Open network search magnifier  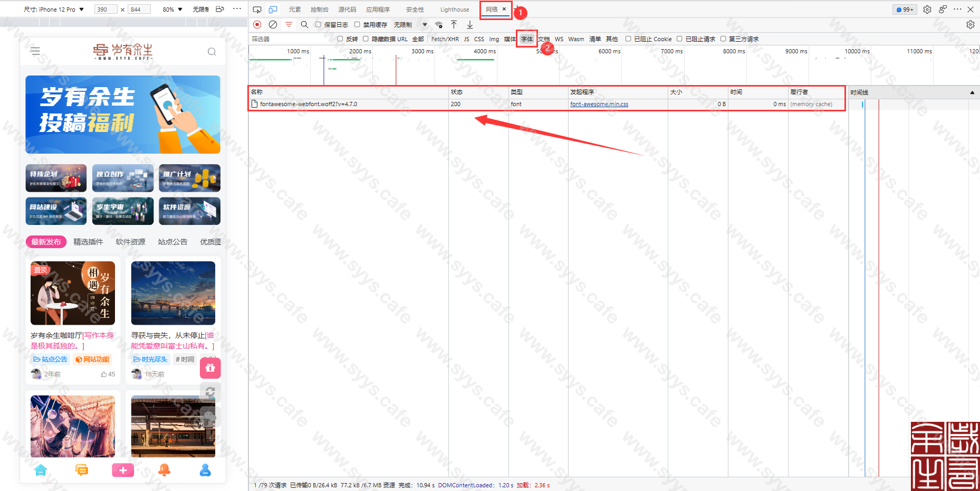coord(304,24)
